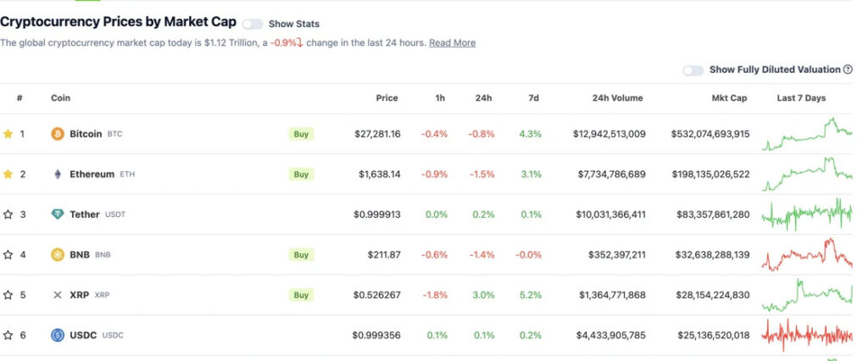The height and width of the screenshot is (361, 868).
Task: Select Bitcoin 7d change 4.3%
Action: point(531,134)
